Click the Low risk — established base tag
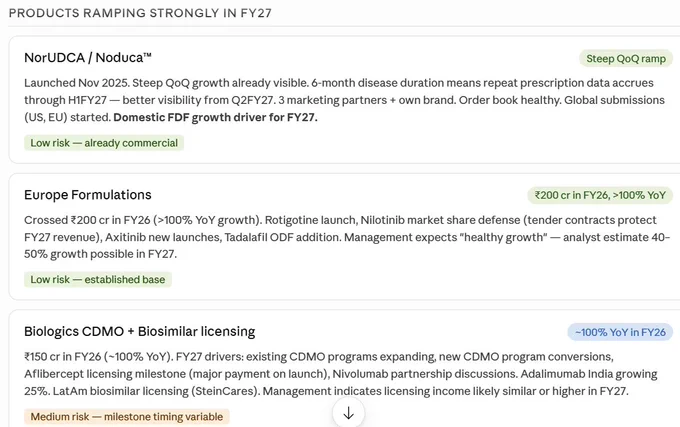The image size is (680, 427). [x=98, y=279]
